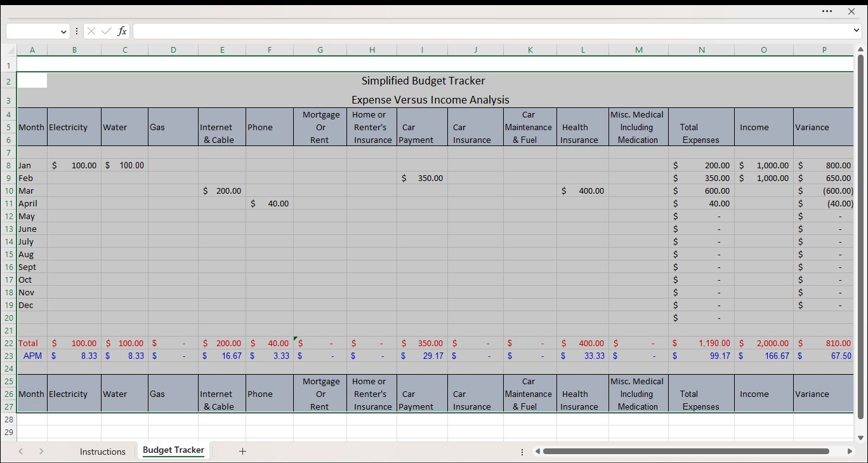Viewport: 868px width, 463px height.
Task: Click inside the formula bar input
Action: (492, 30)
